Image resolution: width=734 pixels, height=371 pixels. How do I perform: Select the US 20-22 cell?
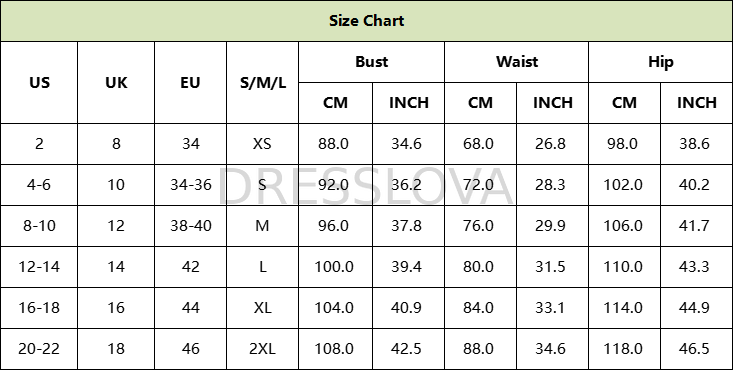pyautogui.click(x=39, y=349)
